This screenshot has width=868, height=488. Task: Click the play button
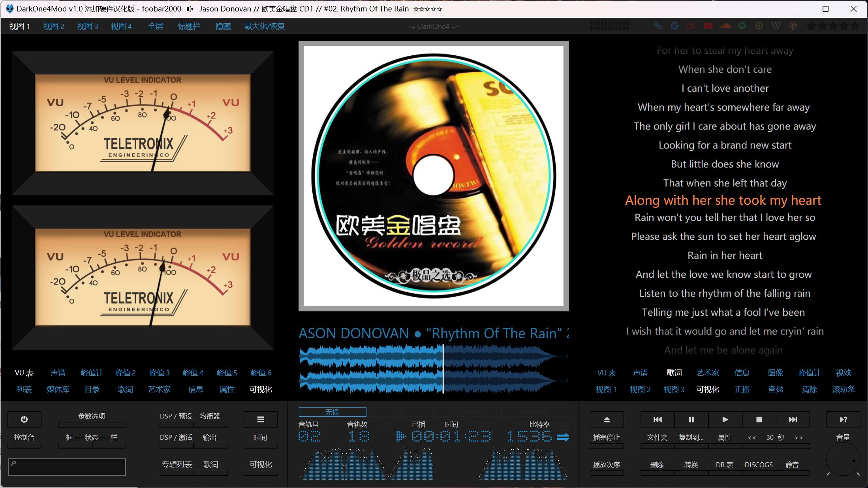725,419
